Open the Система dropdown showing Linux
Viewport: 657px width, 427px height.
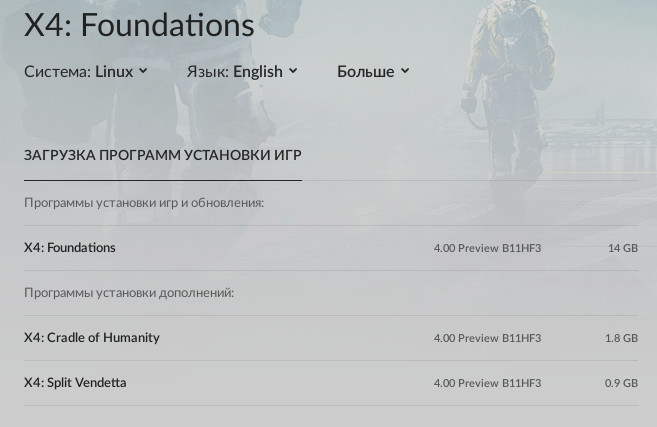(85, 71)
